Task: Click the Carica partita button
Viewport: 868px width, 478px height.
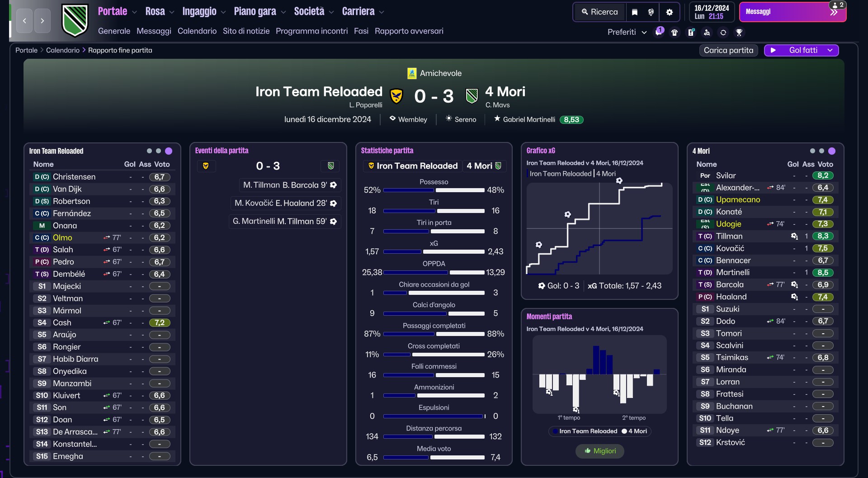Action: coord(728,50)
